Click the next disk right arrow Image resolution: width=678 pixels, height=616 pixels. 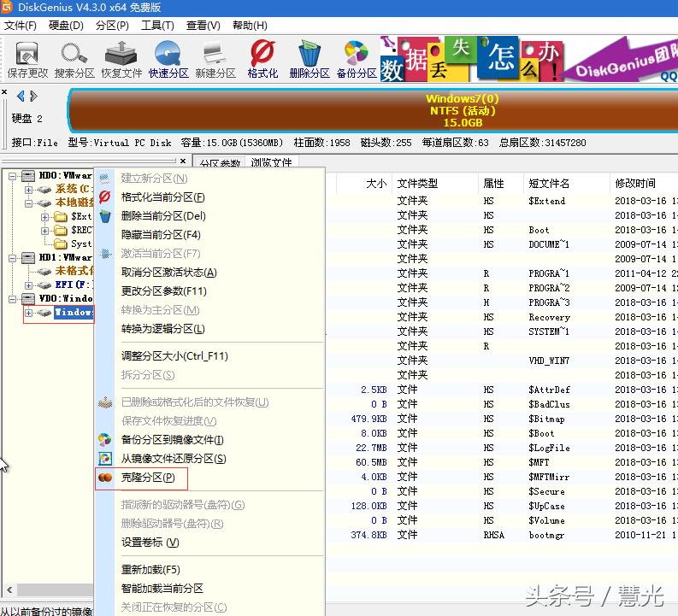click(33, 96)
